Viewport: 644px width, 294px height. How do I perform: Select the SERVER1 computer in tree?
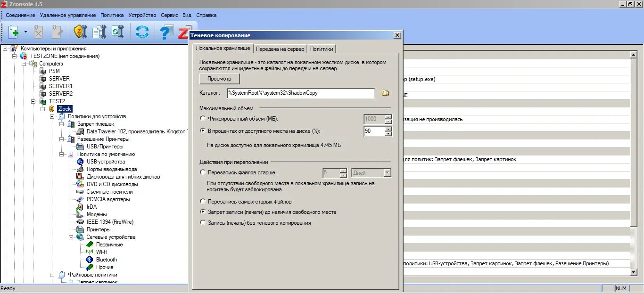61,86
